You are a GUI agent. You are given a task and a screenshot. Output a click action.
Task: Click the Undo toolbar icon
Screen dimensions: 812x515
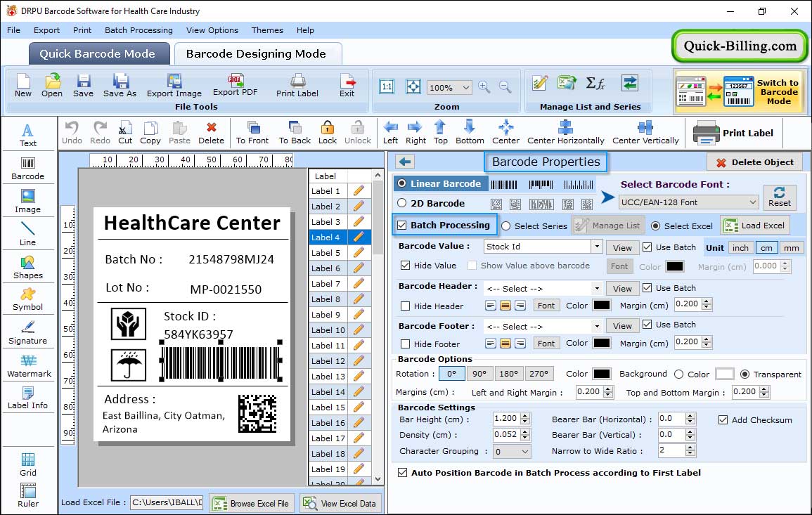[72, 133]
